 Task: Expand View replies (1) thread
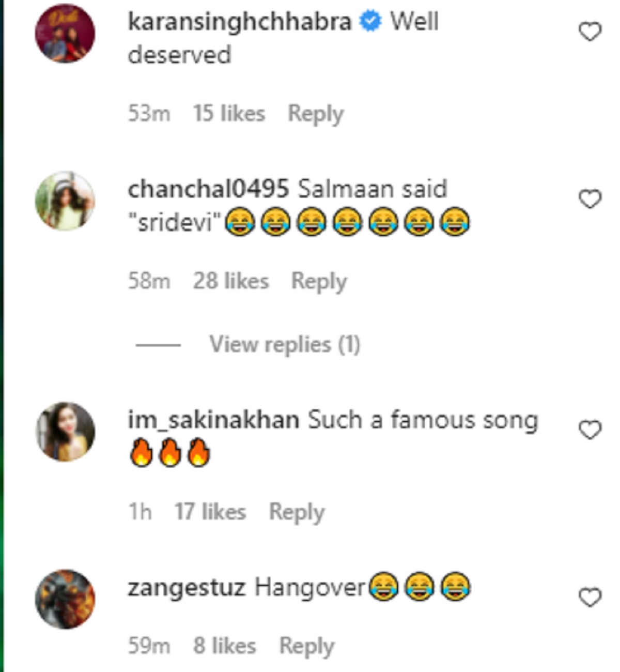(x=284, y=344)
